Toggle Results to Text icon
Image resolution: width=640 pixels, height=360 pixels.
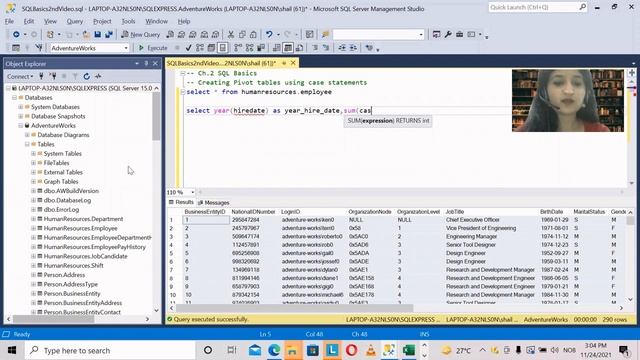point(276,48)
